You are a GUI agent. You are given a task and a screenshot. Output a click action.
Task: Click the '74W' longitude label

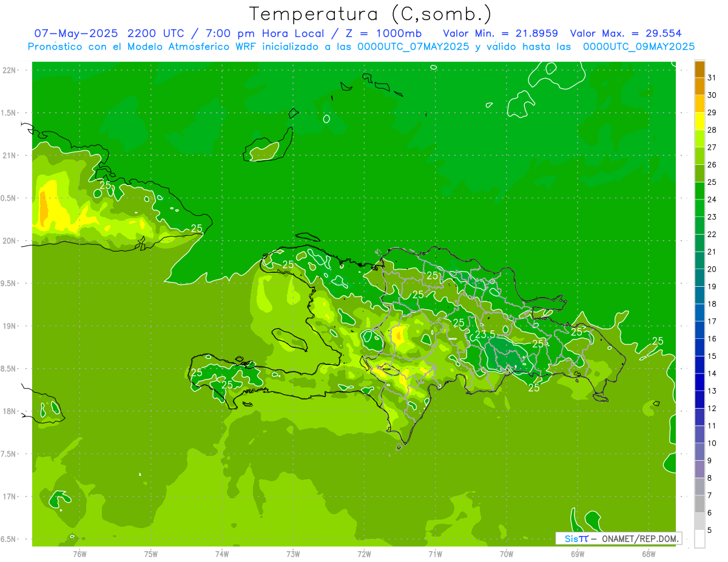pos(221,554)
